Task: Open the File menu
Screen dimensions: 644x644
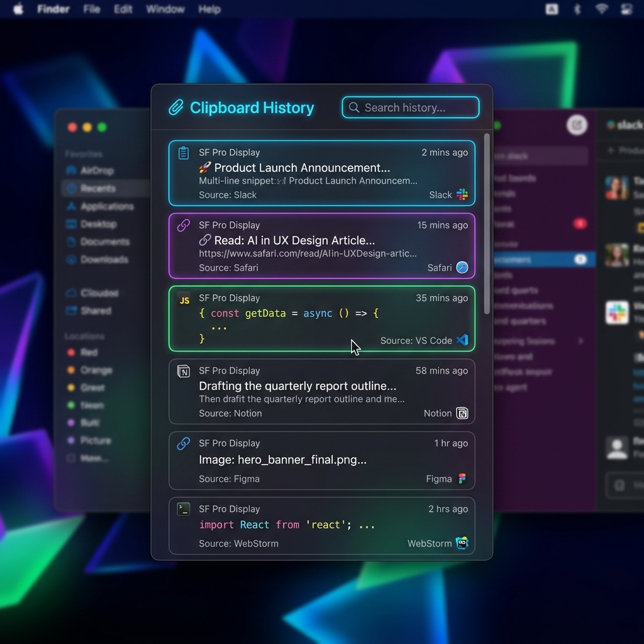Action: (92, 9)
